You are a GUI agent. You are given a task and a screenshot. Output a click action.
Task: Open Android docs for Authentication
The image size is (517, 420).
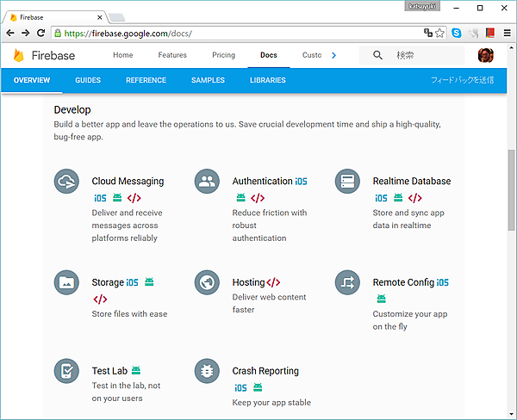point(241,197)
